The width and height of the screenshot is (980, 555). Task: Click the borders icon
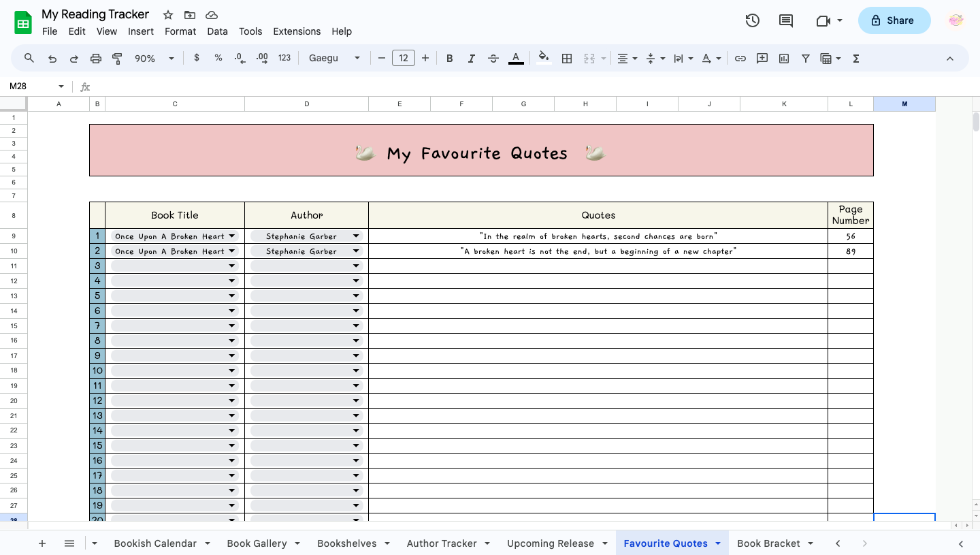(566, 59)
